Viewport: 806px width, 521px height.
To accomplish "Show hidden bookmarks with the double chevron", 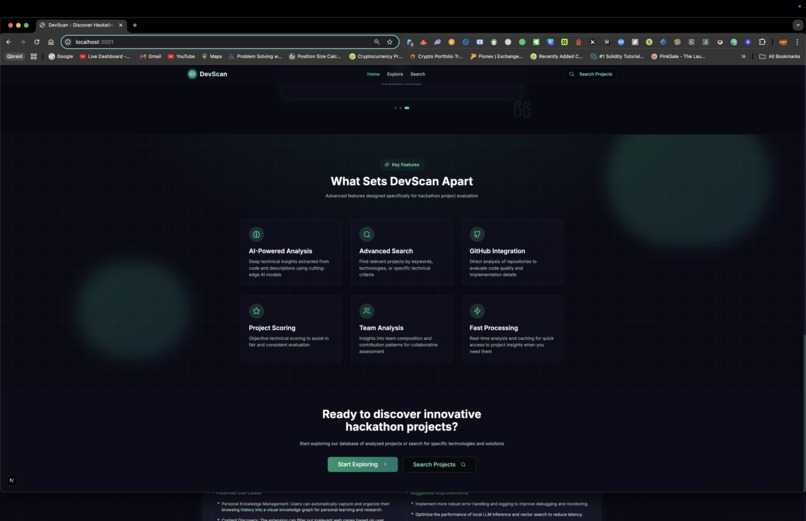I will pos(743,57).
